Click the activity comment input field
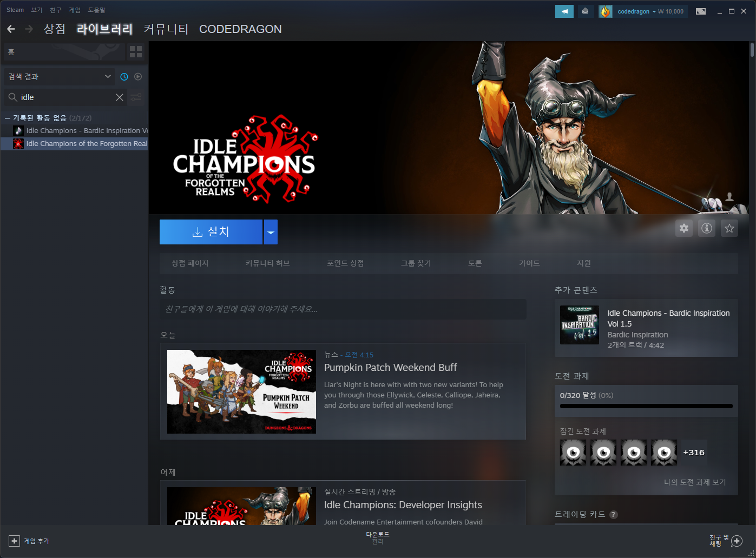Viewport: 756px width, 558px height. coord(343,309)
